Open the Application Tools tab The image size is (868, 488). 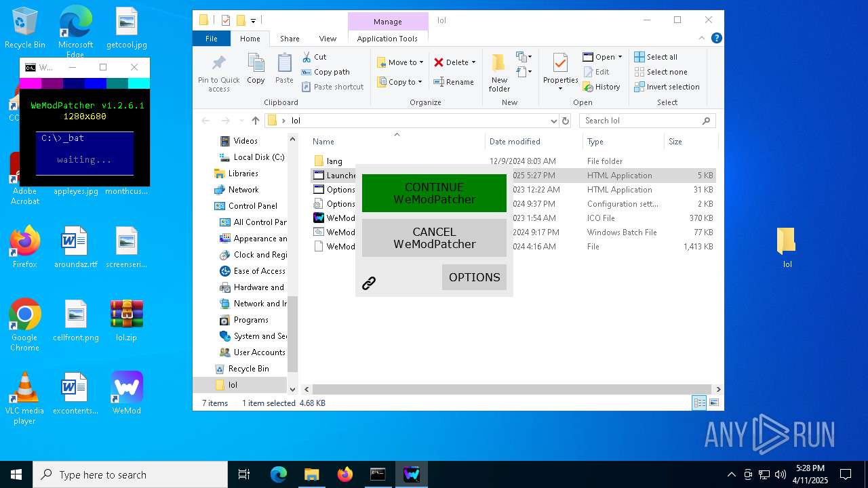click(387, 39)
